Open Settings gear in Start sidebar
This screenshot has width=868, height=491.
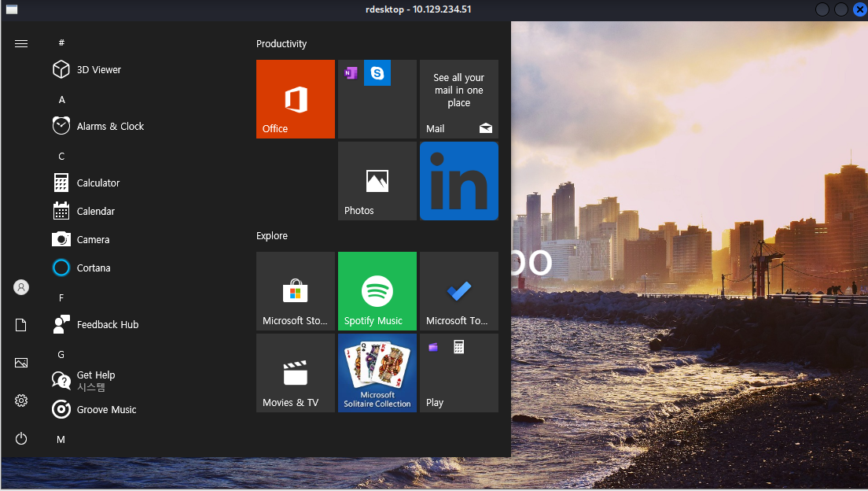pyautogui.click(x=21, y=401)
